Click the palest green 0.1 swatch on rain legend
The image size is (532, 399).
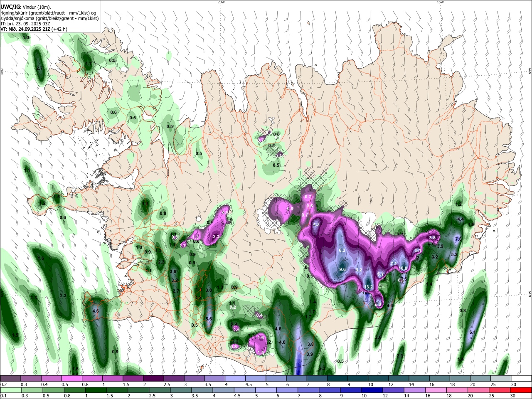(x=11, y=390)
